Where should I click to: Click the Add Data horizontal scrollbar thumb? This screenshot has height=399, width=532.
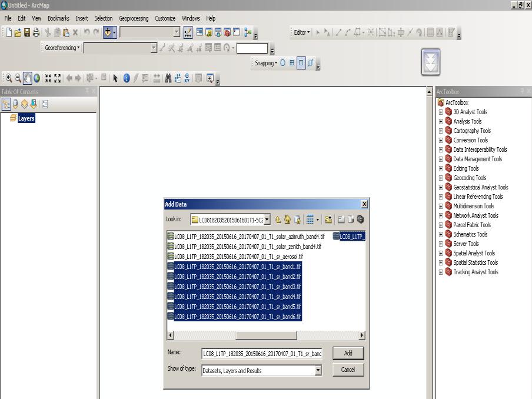266,335
